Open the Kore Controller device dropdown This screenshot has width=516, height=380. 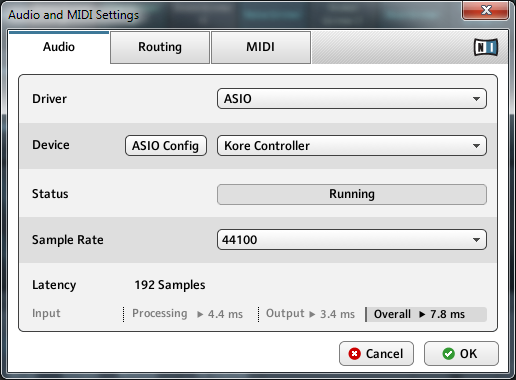[352, 146]
